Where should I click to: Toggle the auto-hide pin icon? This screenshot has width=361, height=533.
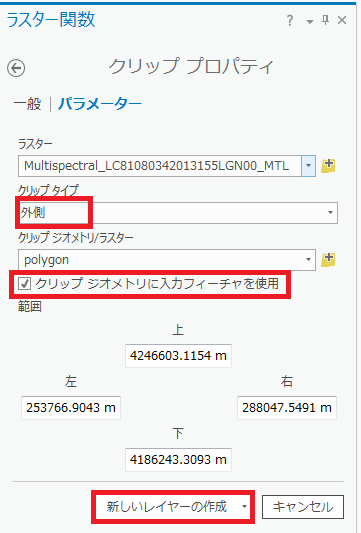(x=326, y=20)
